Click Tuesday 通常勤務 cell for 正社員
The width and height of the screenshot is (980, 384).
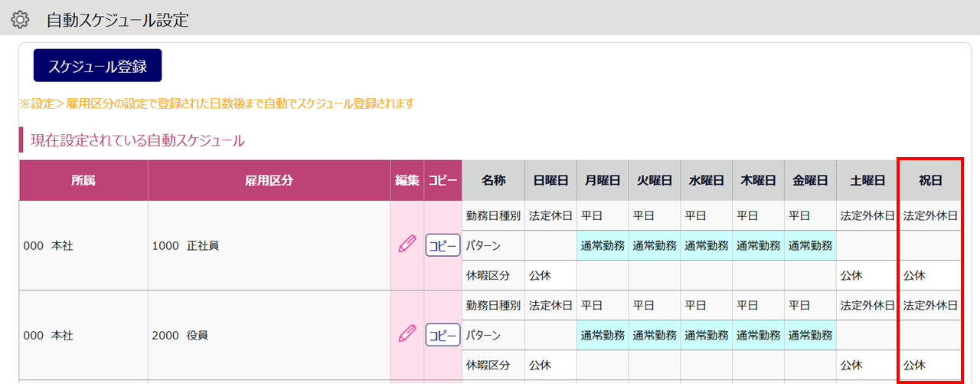(655, 245)
